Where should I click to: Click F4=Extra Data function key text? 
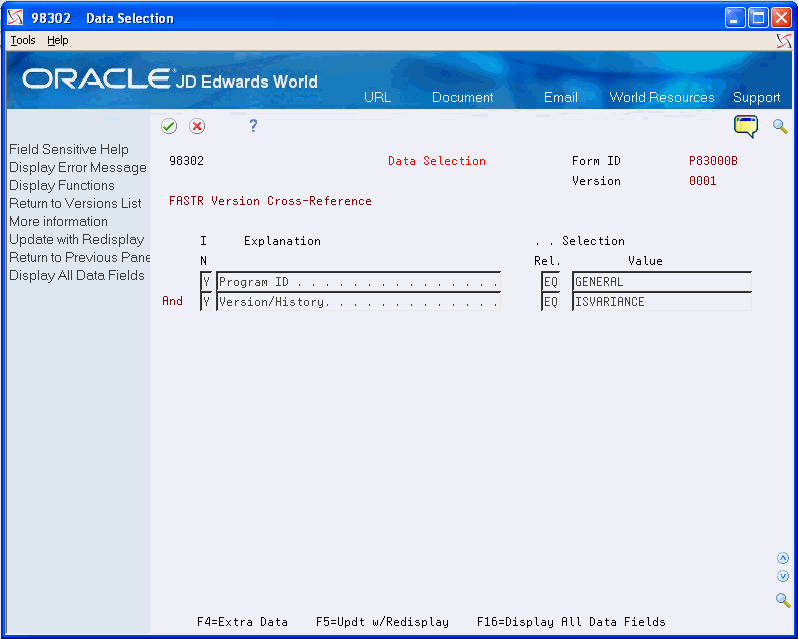tap(242, 622)
